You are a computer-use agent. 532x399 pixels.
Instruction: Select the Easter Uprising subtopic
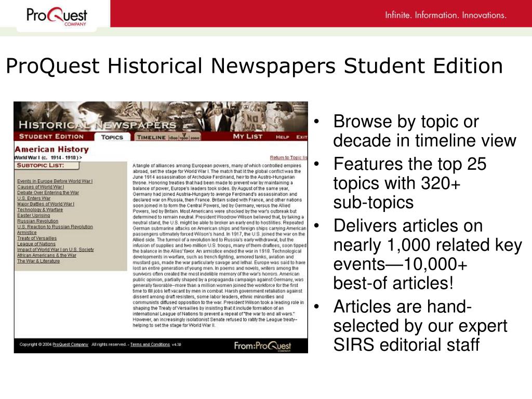[x=34, y=216]
